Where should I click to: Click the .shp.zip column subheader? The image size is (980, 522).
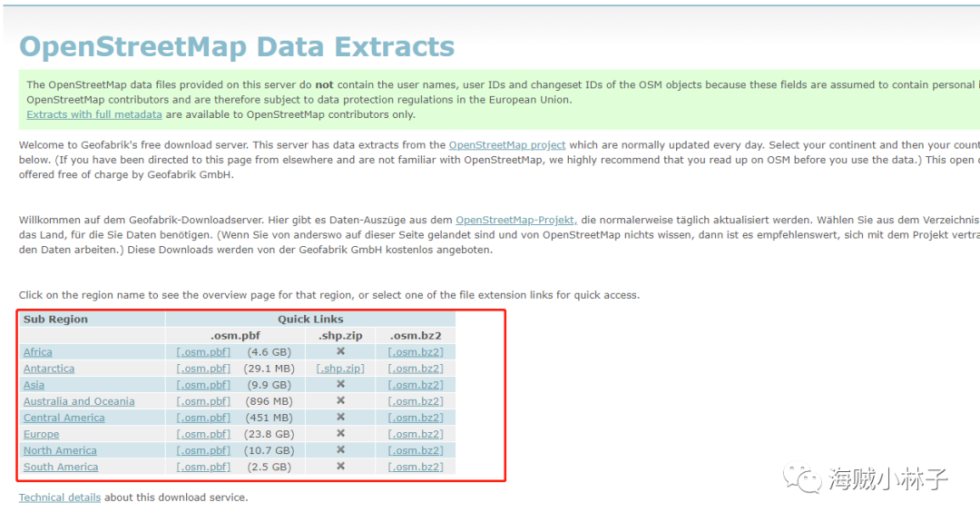click(x=340, y=336)
